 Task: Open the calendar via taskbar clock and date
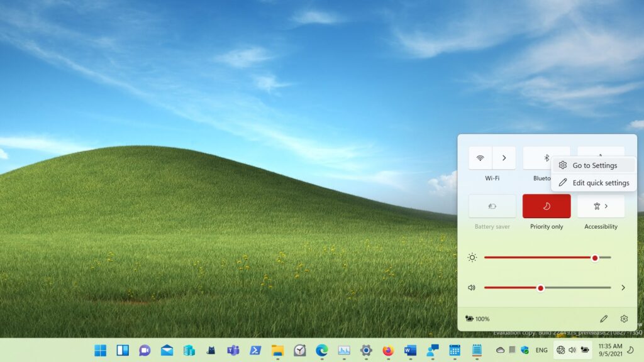609,350
